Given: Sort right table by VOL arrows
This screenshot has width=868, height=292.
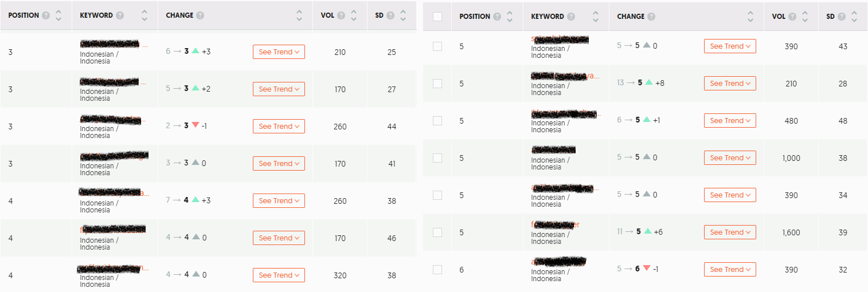Looking at the screenshot, I should coord(804,17).
